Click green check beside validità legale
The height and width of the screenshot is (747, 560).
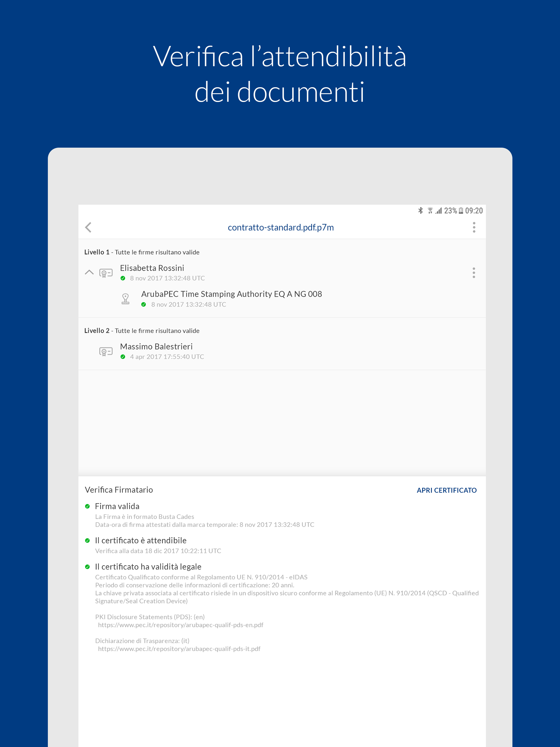coord(87,567)
